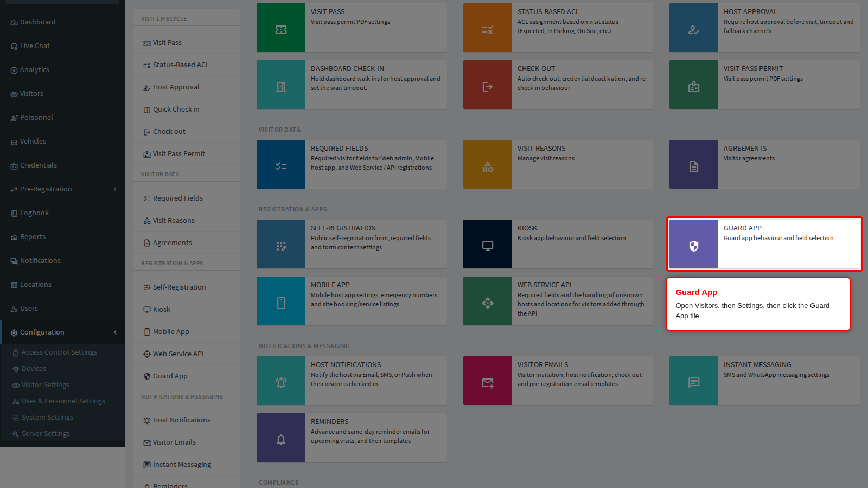Go to Access Control Settings
Screen dimensions: 868x488
(62, 352)
